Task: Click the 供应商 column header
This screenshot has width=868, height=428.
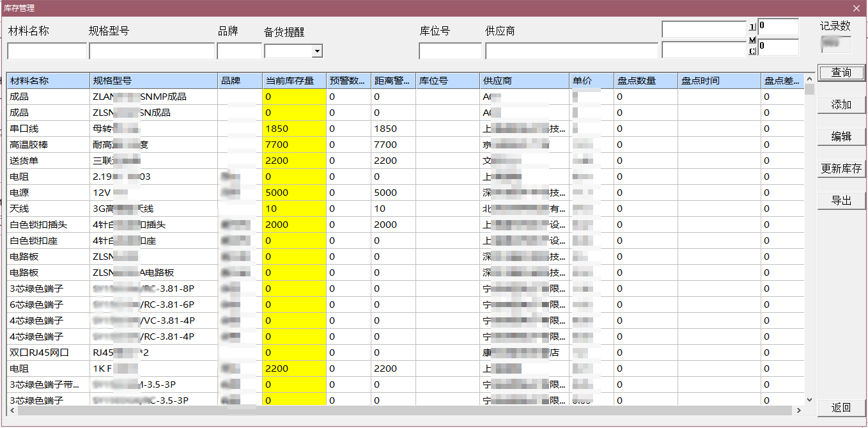Action: (524, 81)
